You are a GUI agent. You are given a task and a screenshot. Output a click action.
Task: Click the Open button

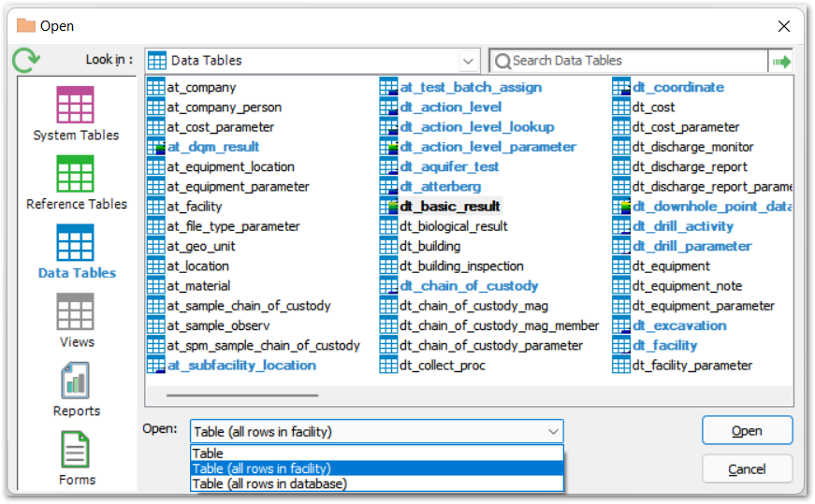click(747, 430)
